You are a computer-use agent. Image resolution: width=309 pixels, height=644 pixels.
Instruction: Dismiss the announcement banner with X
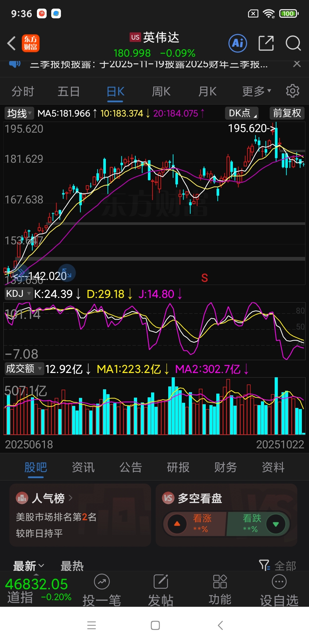[297, 64]
